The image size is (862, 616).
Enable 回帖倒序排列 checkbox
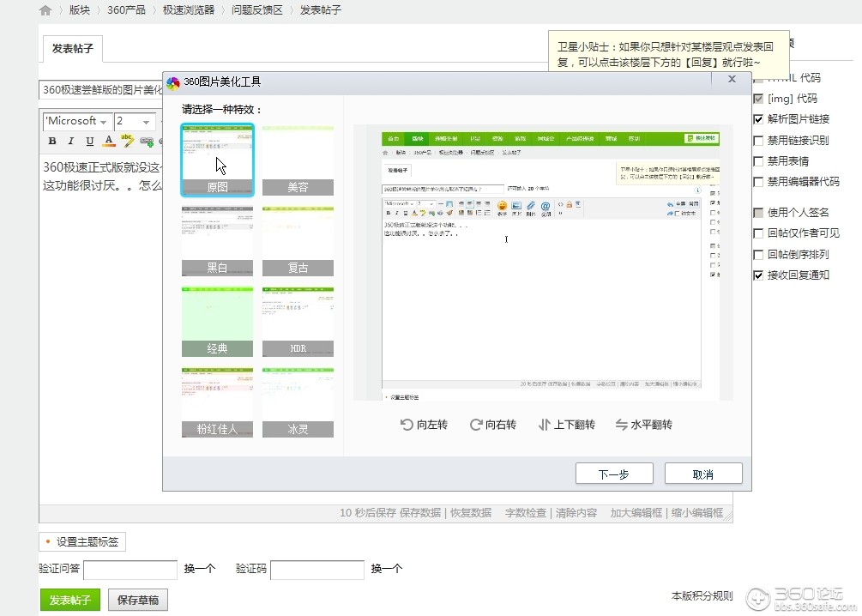758,255
